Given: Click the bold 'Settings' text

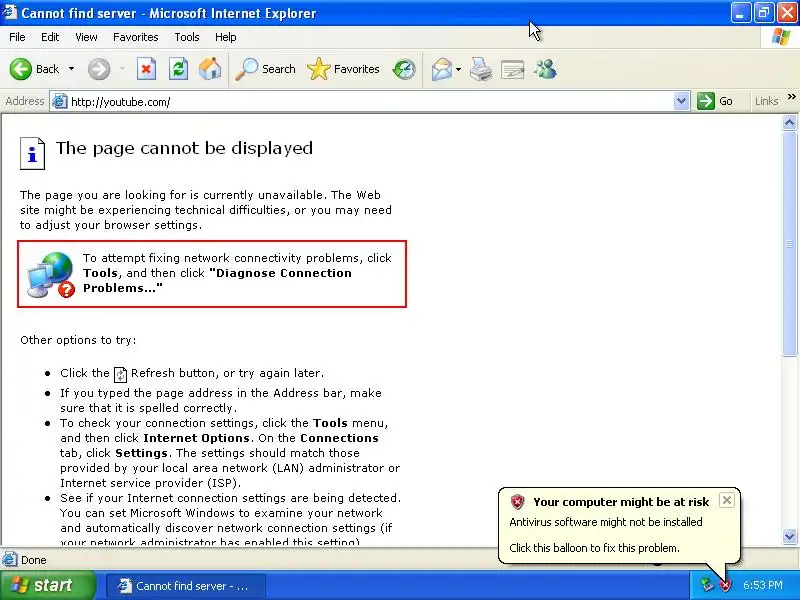Looking at the screenshot, I should pyautogui.click(x=141, y=453).
